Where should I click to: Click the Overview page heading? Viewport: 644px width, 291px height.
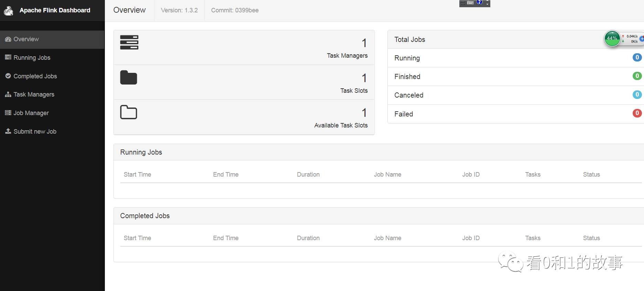(x=130, y=10)
